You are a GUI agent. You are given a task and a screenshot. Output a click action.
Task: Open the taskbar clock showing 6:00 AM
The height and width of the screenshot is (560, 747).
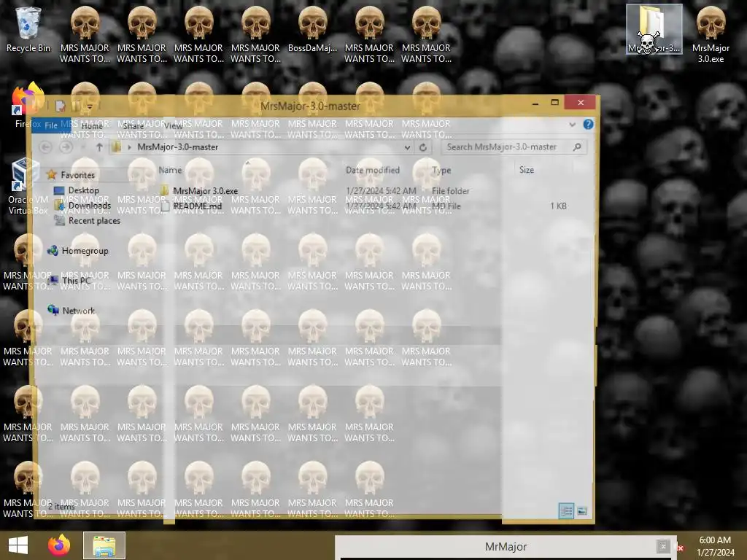point(715,546)
